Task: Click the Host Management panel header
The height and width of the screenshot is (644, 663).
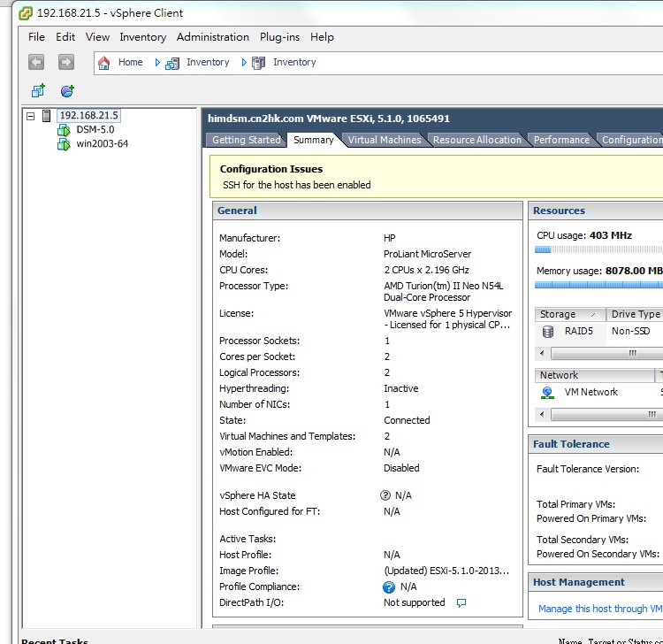Action: click(x=595, y=582)
